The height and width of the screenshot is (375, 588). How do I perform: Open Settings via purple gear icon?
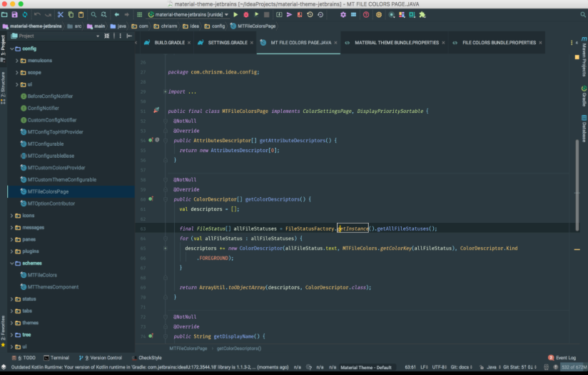click(x=343, y=14)
